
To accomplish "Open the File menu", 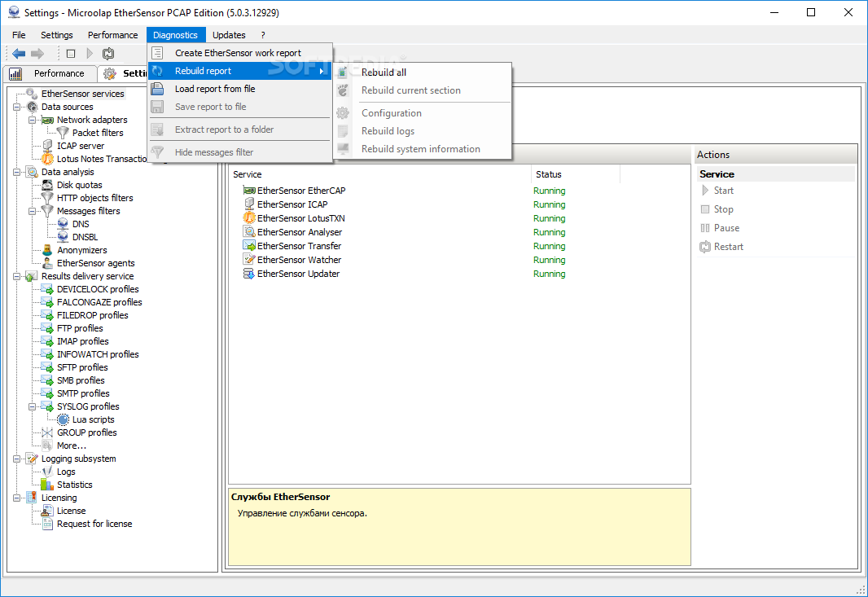I will pos(19,35).
